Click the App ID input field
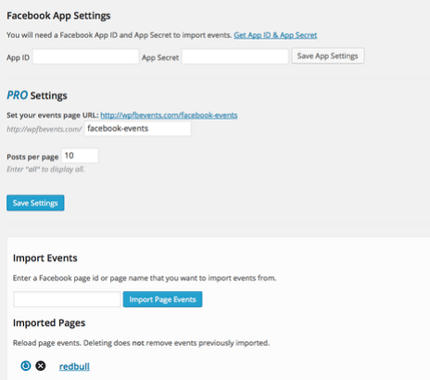 [x=86, y=56]
